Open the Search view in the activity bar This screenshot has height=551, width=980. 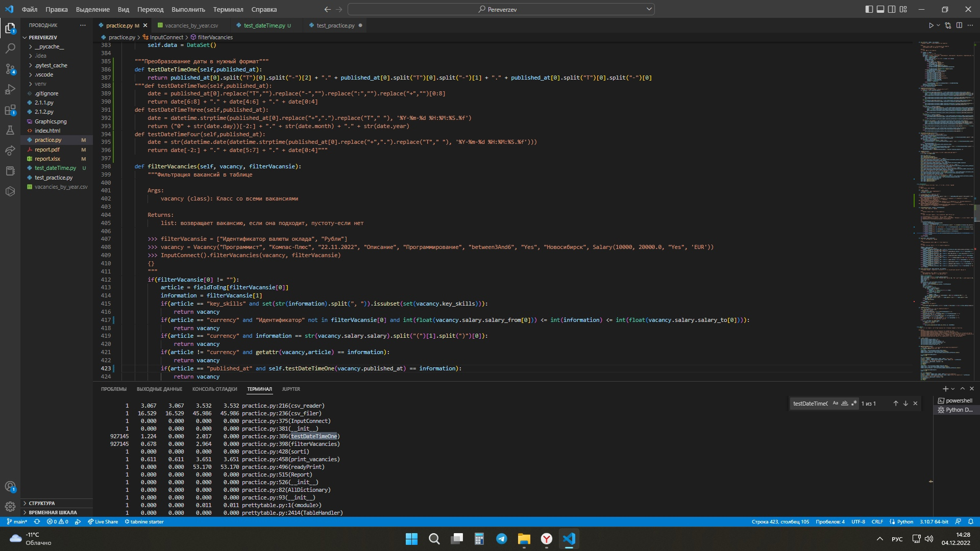[x=10, y=49]
